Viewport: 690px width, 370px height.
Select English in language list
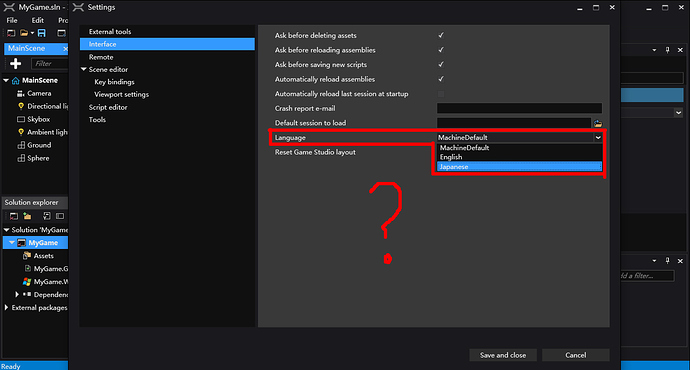519,157
